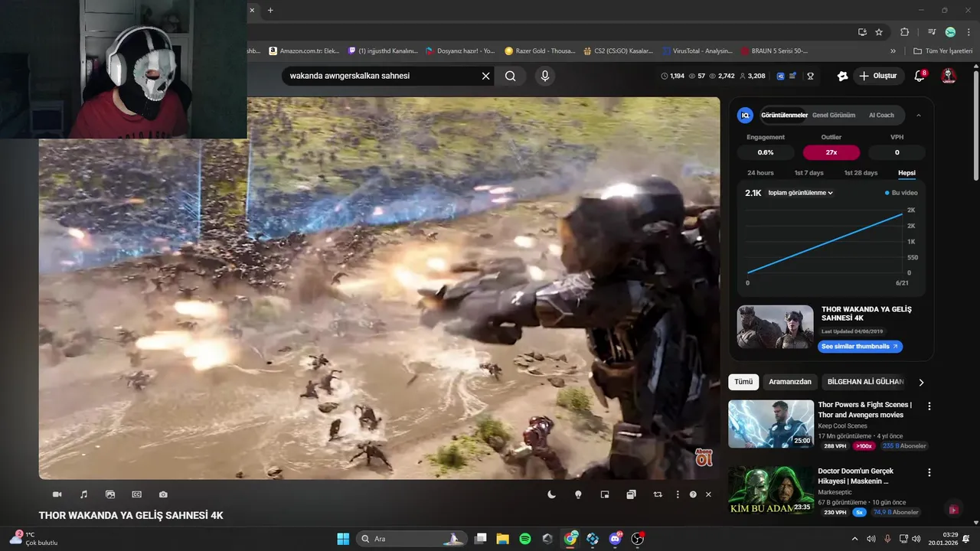Open the toplam görüntülenme dropdown
Screen dimensions: 980x551
click(x=800, y=193)
